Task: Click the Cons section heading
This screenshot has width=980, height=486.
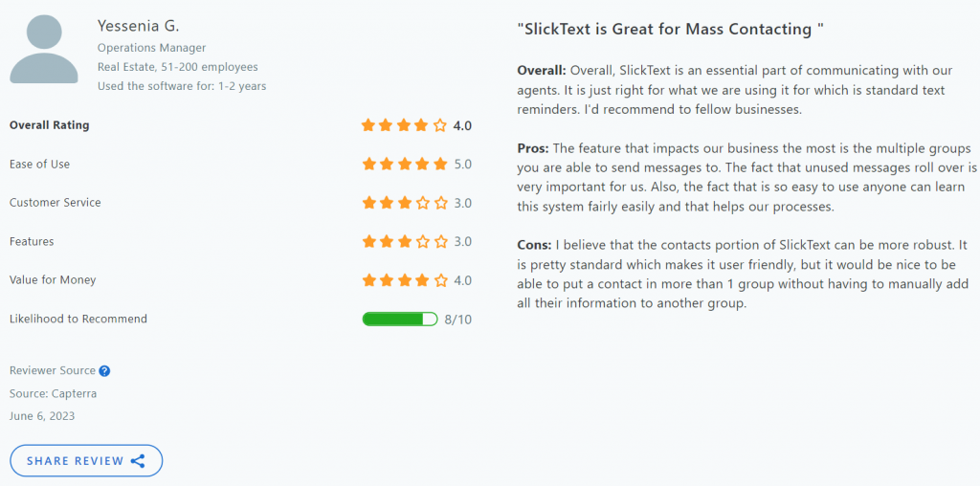Action: tap(534, 244)
